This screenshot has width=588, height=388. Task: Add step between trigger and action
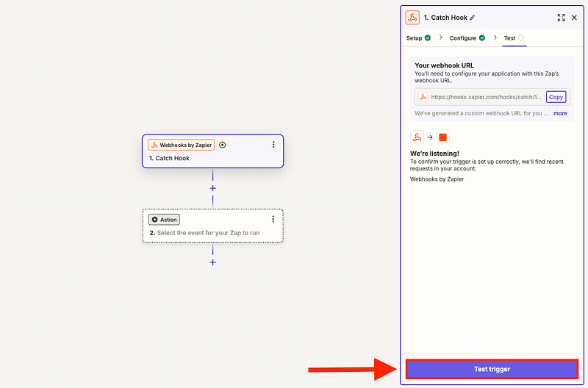pos(213,188)
